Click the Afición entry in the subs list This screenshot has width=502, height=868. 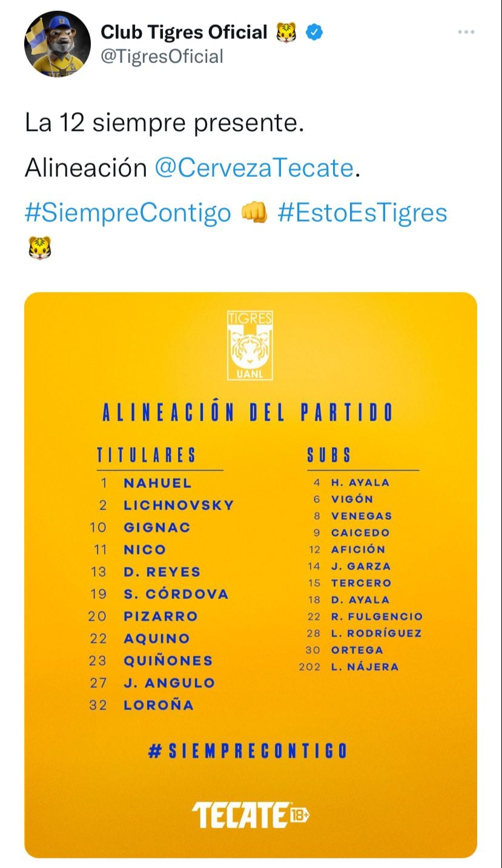click(358, 550)
